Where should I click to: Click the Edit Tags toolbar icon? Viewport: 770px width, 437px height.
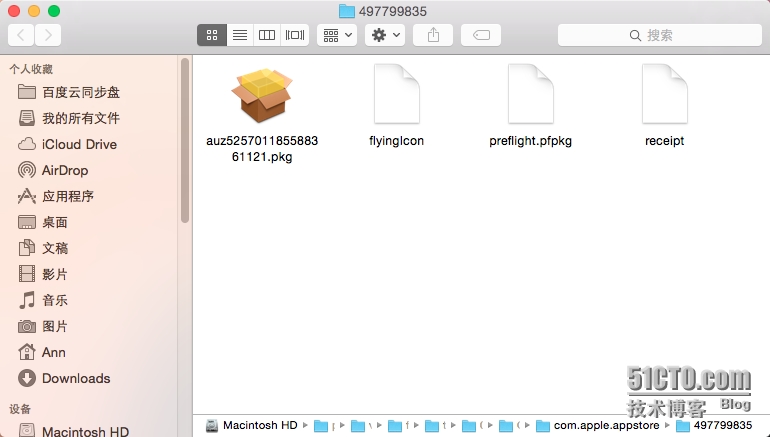481,35
